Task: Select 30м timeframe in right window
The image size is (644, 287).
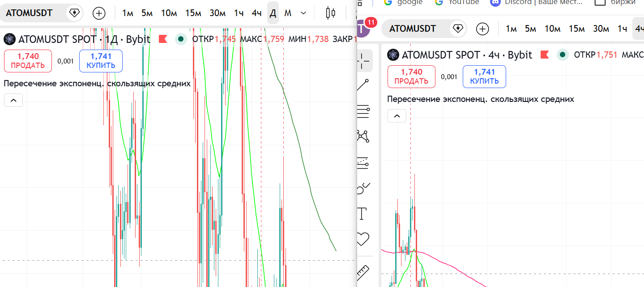Action: coord(601,29)
